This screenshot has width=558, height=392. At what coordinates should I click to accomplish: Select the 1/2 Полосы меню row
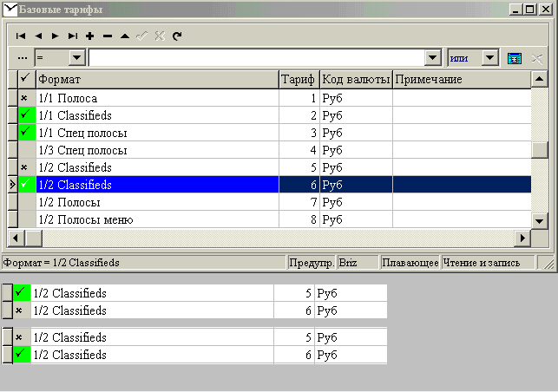pos(156,219)
